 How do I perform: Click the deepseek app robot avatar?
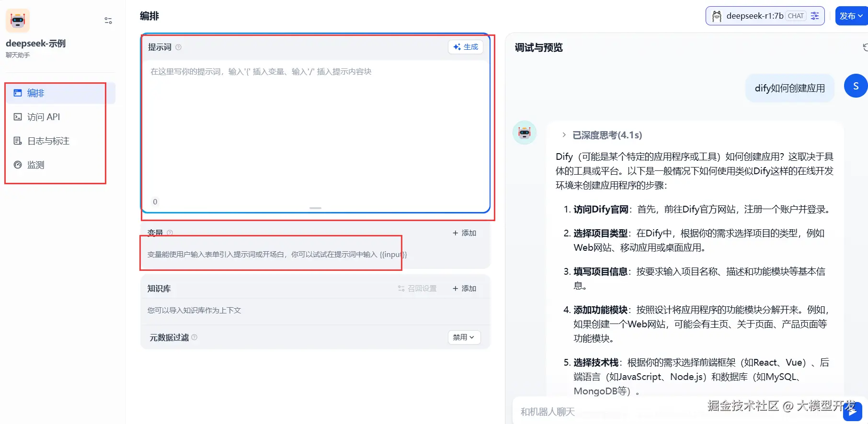pos(18,21)
